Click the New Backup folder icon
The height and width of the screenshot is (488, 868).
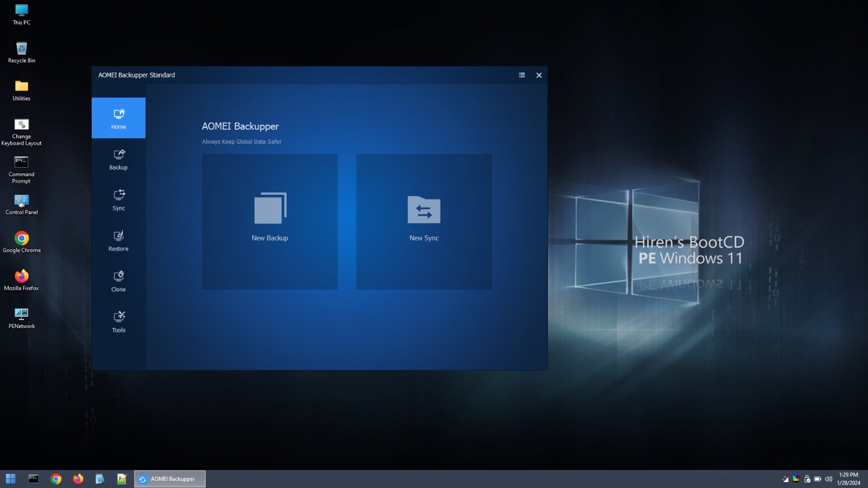coord(270,208)
